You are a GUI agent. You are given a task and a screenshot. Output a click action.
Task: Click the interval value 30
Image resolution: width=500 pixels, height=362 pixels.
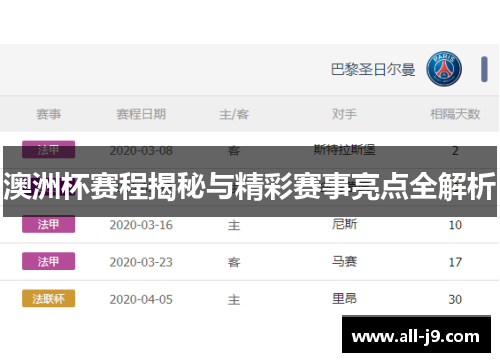click(455, 300)
